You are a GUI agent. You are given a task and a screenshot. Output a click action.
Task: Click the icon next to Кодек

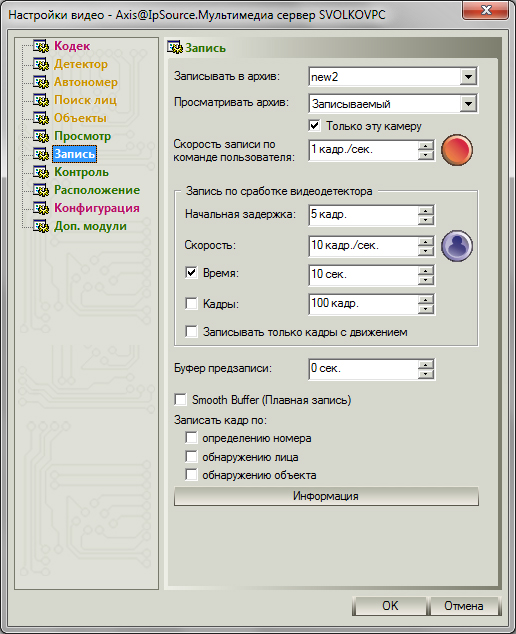coord(41,46)
